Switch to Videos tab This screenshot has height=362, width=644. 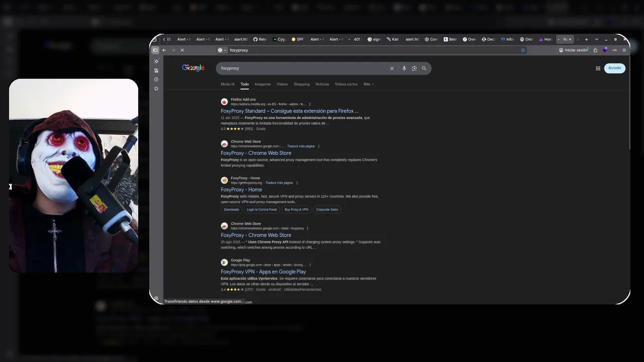tap(282, 84)
